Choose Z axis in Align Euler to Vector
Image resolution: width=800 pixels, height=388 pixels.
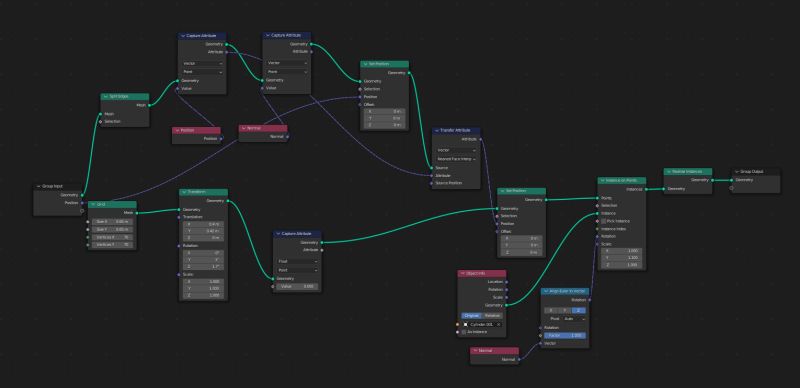(579, 310)
